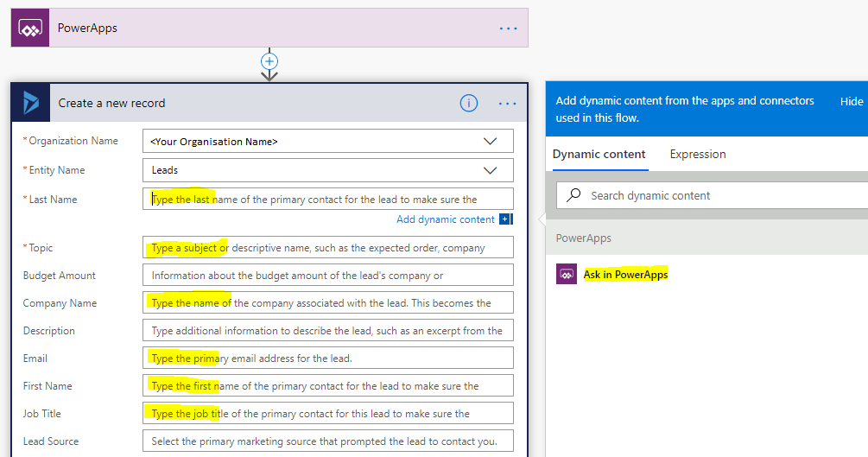The width and height of the screenshot is (868, 457).
Task: Click the Create a new record title
Action: 111,103
